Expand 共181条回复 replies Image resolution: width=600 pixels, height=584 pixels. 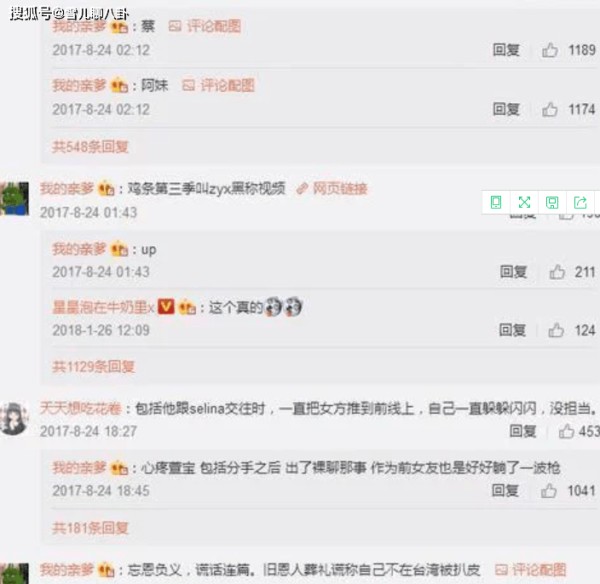click(90, 529)
